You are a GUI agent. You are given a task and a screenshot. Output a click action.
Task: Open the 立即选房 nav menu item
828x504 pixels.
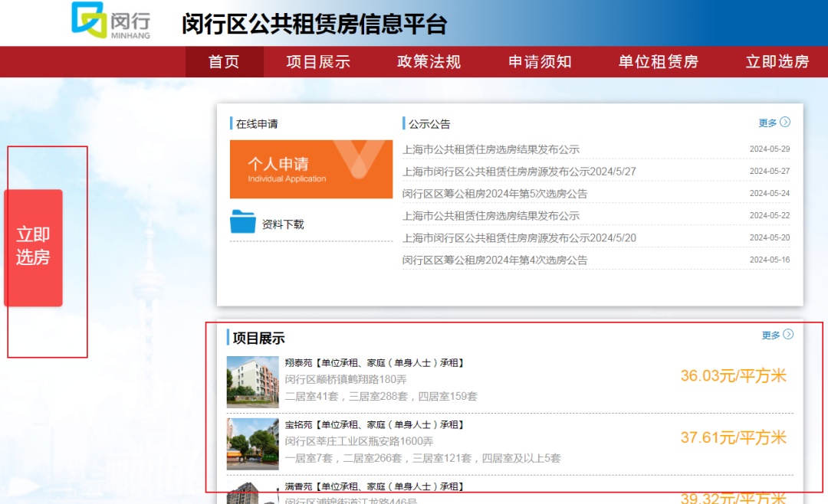click(777, 62)
